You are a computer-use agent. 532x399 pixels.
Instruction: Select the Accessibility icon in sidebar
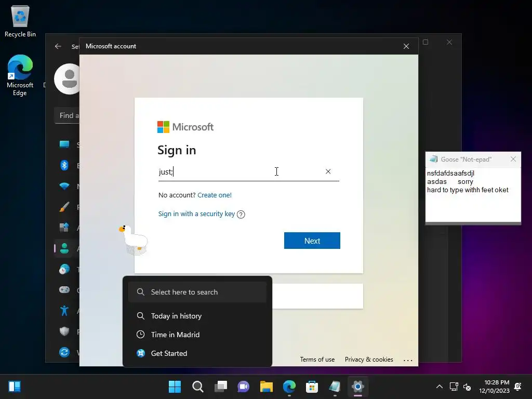point(64,311)
